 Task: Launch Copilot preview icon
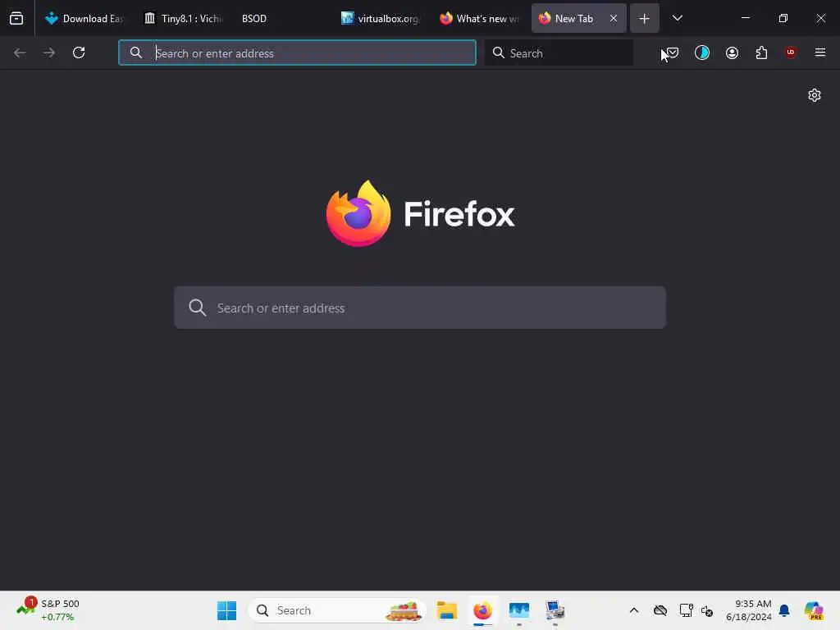coord(814,610)
